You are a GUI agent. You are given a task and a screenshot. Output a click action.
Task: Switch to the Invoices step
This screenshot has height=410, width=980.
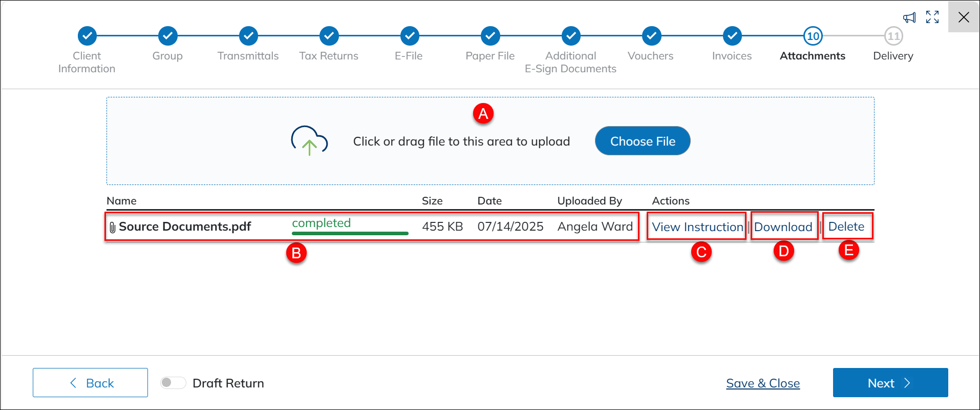pyautogui.click(x=732, y=36)
